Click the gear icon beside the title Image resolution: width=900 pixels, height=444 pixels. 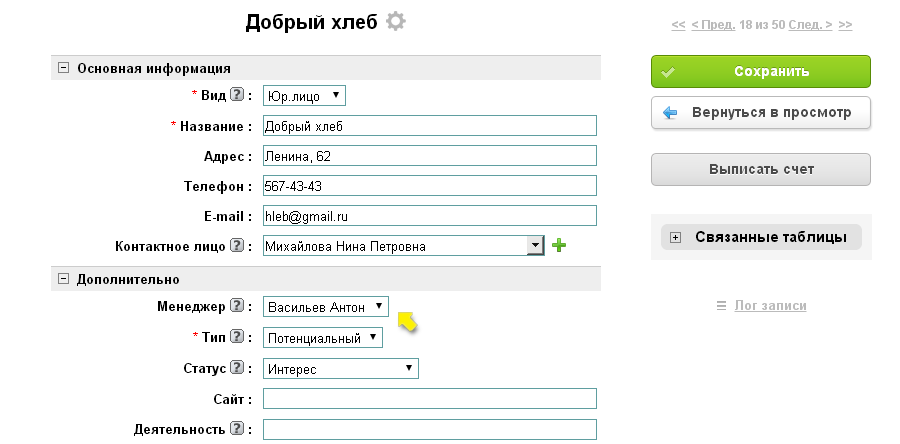(397, 22)
